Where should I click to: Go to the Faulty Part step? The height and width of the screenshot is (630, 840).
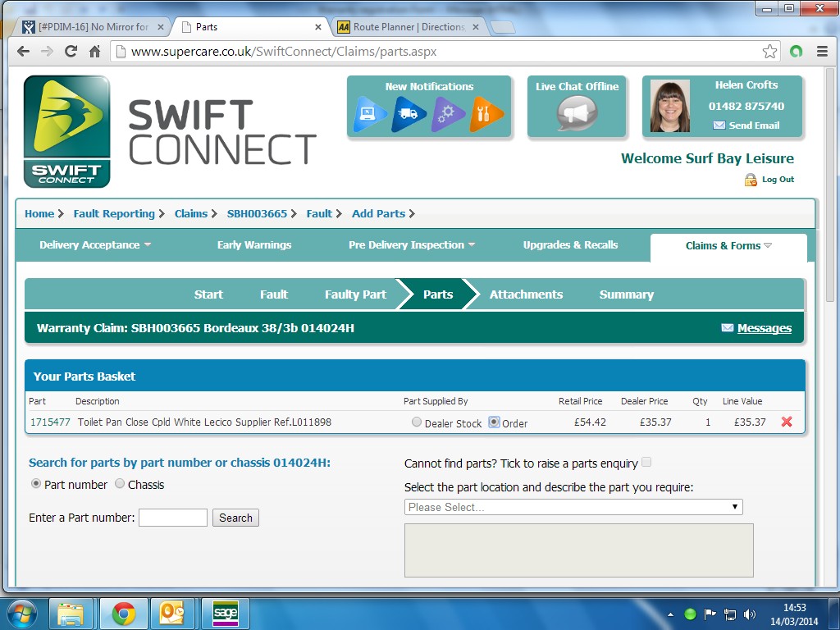tap(355, 294)
